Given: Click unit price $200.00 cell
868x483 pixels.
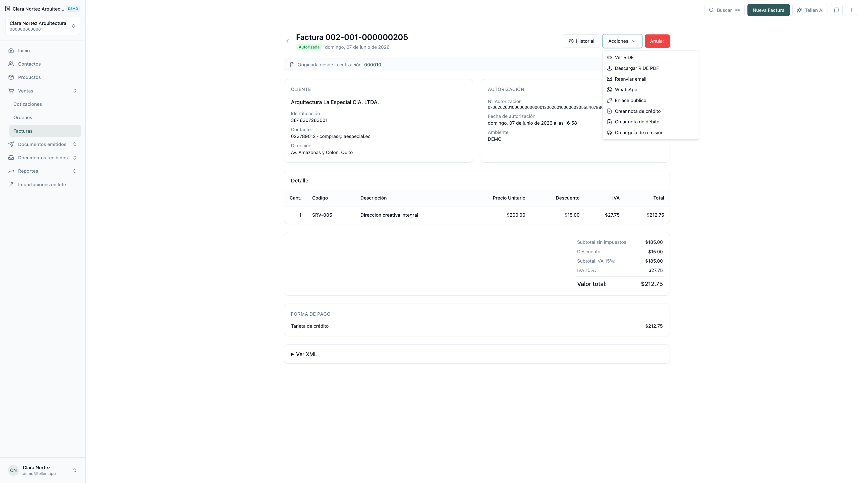Looking at the screenshot, I should pyautogui.click(x=516, y=215).
